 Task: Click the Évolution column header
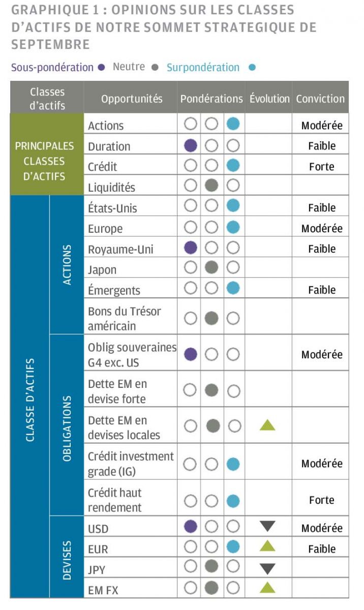[269, 99]
